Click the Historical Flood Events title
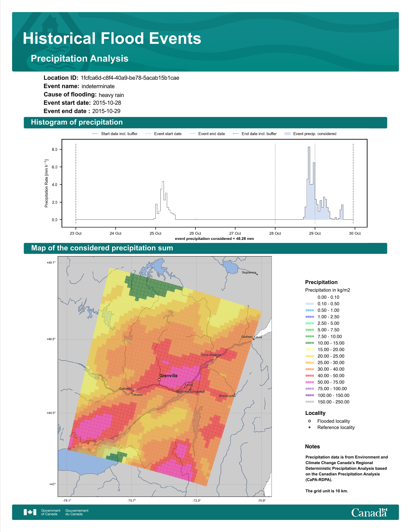411x532 pixels. [112, 39]
